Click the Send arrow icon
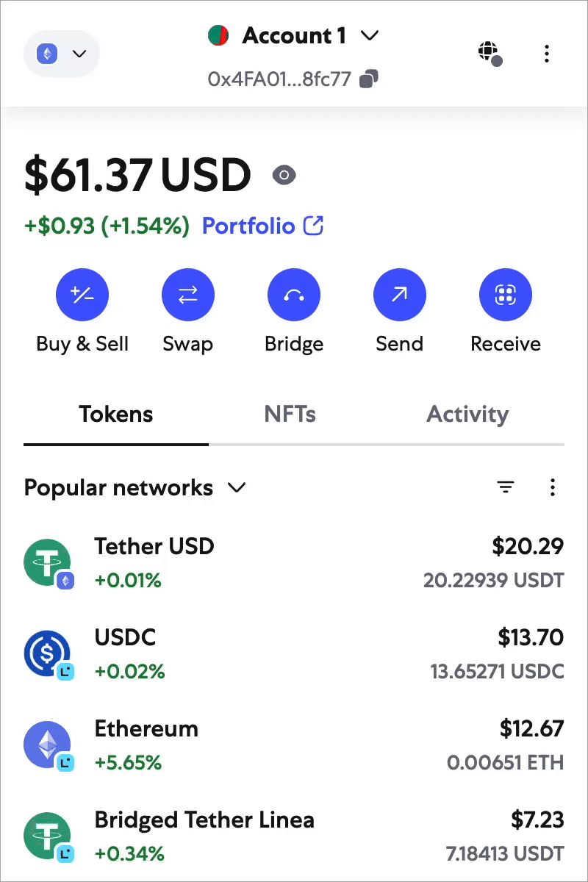This screenshot has width=588, height=882. (400, 295)
